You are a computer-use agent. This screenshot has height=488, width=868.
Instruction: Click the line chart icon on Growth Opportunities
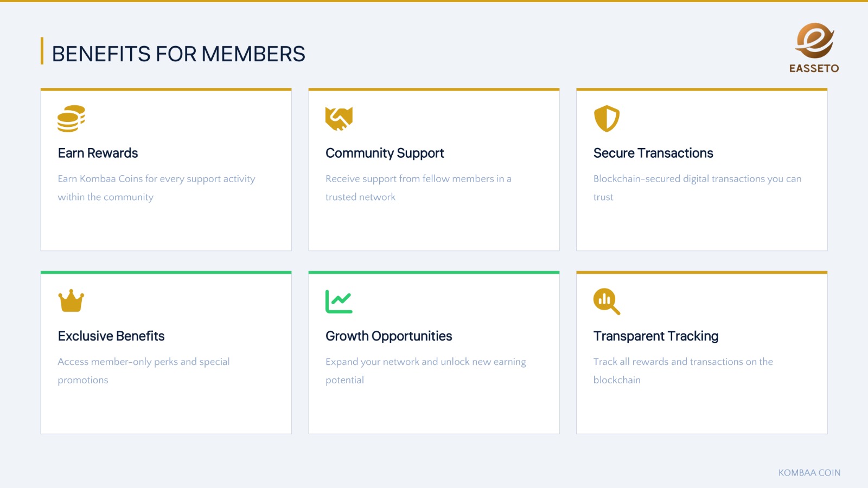(x=339, y=301)
